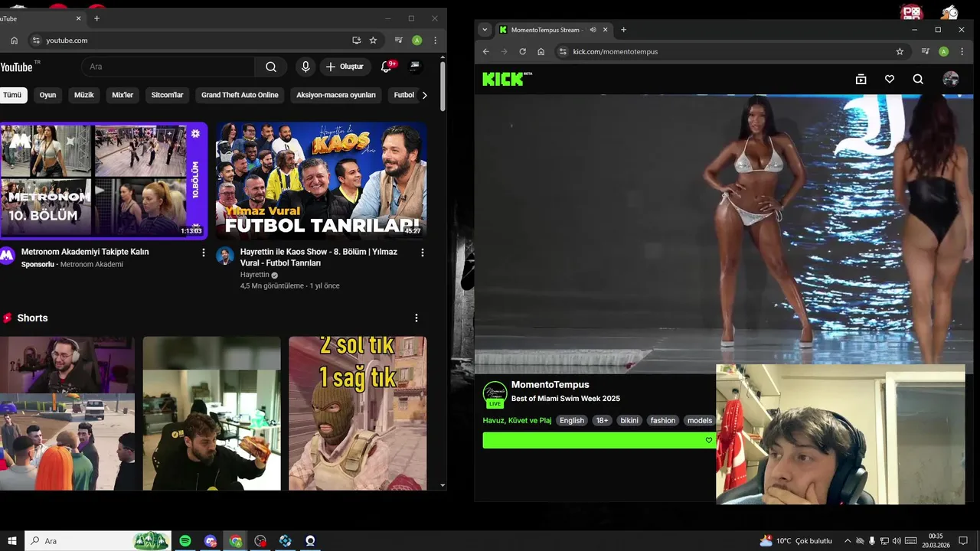This screenshot has height=551, width=980.
Task: Bookmark youtube.com with the star icon
Action: (373, 40)
